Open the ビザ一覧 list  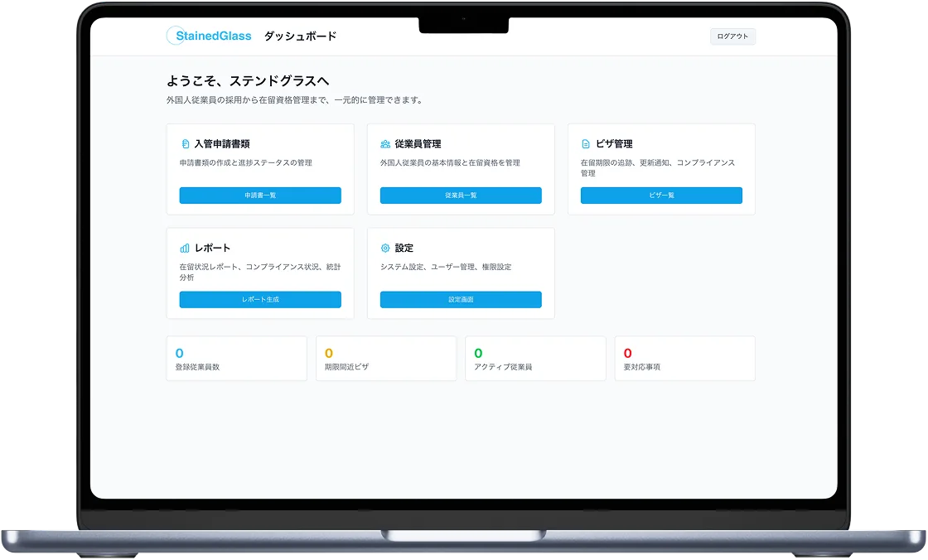tap(661, 196)
